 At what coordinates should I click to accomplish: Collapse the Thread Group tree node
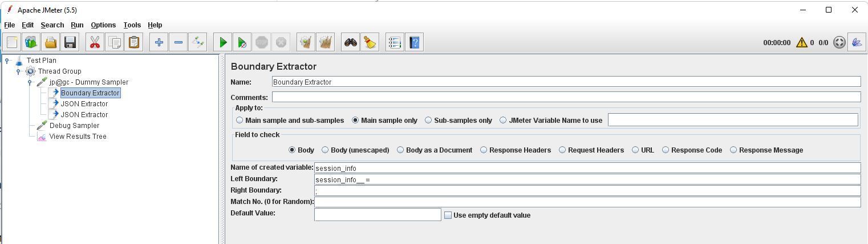18,71
